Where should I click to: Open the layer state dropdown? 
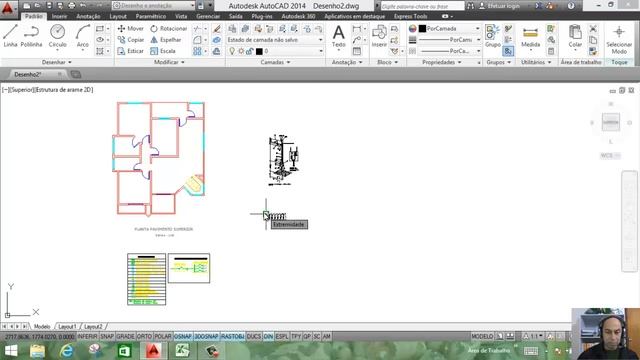pos(275,40)
